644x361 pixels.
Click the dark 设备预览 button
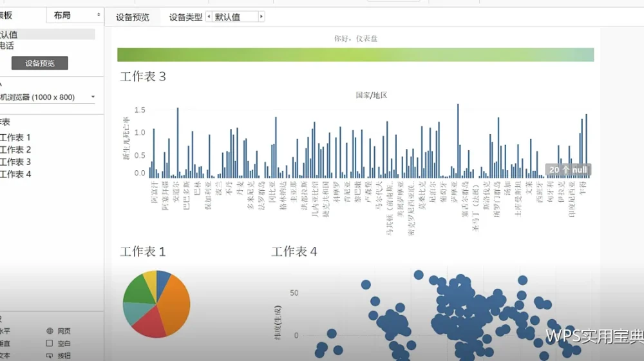(x=40, y=63)
